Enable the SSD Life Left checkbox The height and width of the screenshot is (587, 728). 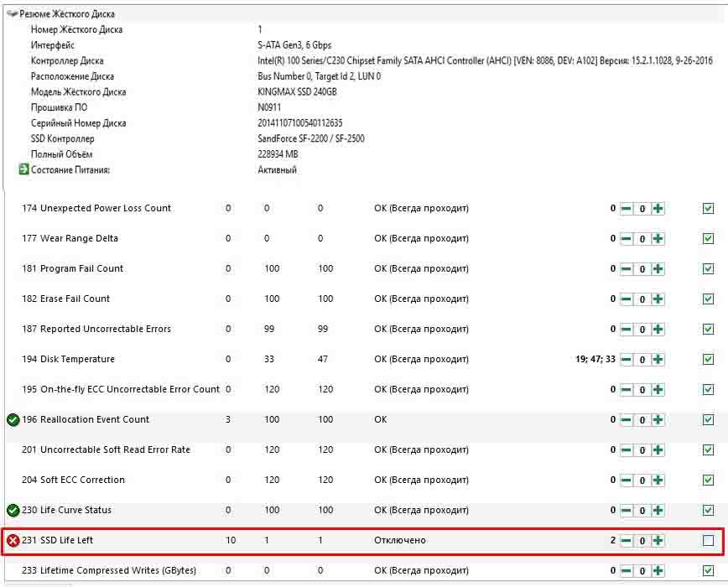[708, 541]
